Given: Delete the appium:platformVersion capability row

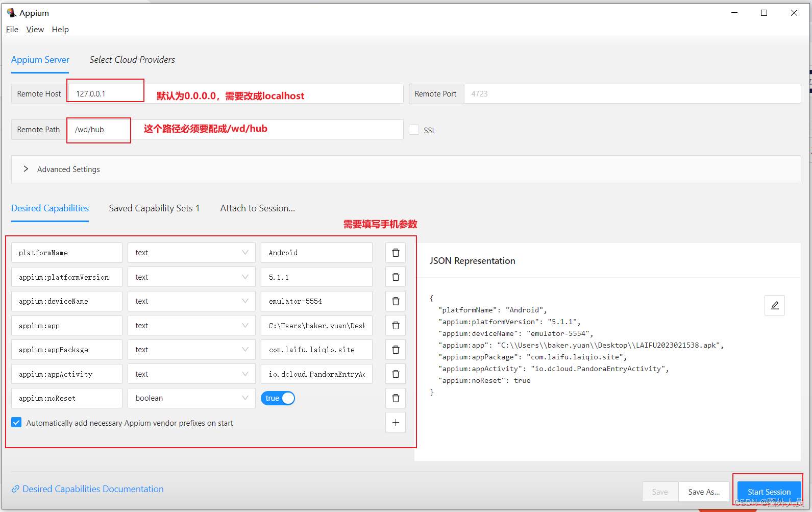Looking at the screenshot, I should (396, 277).
